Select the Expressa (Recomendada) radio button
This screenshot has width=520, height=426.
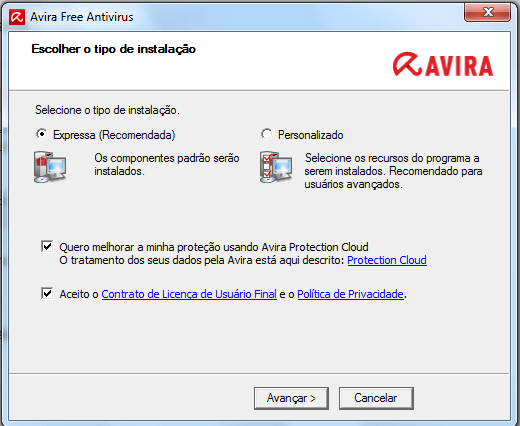coord(42,134)
